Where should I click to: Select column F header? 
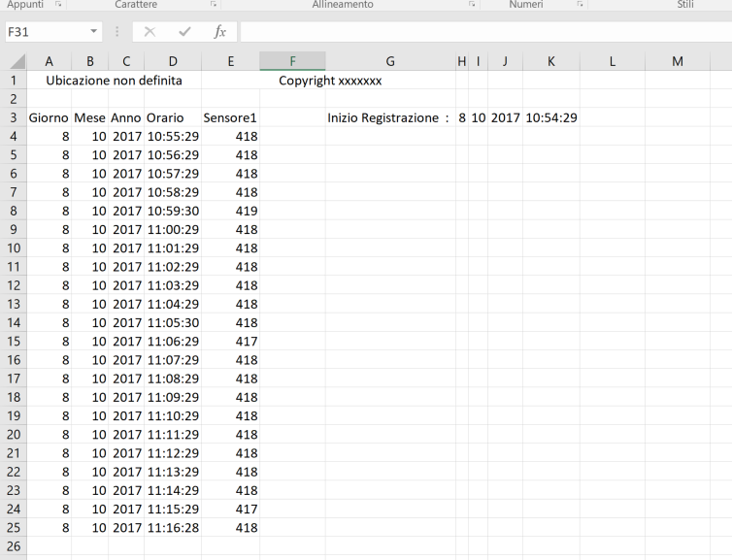click(x=293, y=61)
